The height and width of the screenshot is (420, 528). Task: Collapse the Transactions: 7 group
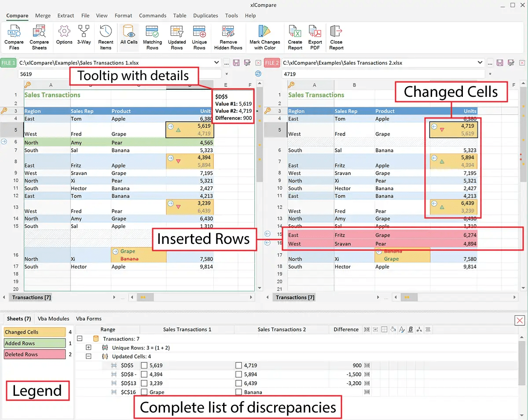[80, 338]
